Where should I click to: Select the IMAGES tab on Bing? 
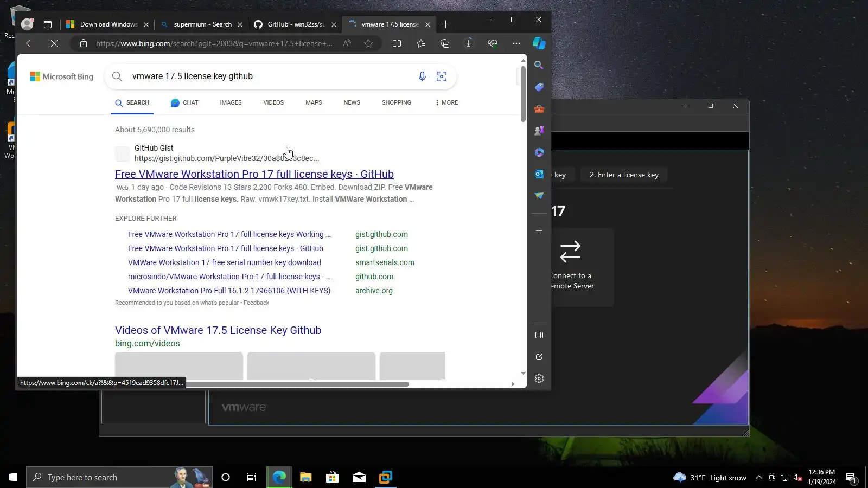pyautogui.click(x=231, y=102)
